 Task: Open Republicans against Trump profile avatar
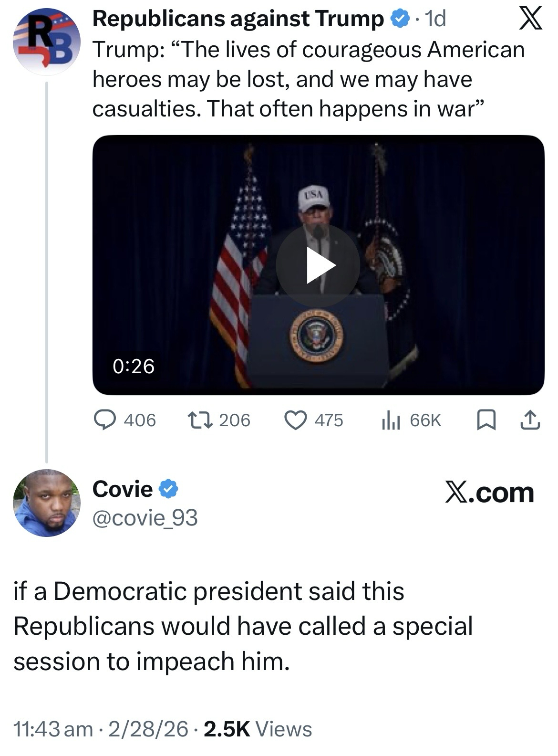point(45,44)
